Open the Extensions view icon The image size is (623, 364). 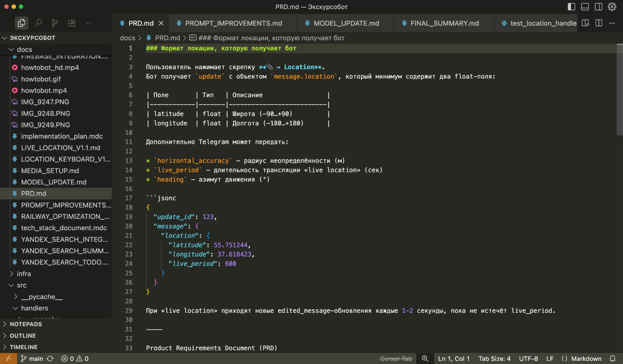(x=72, y=23)
